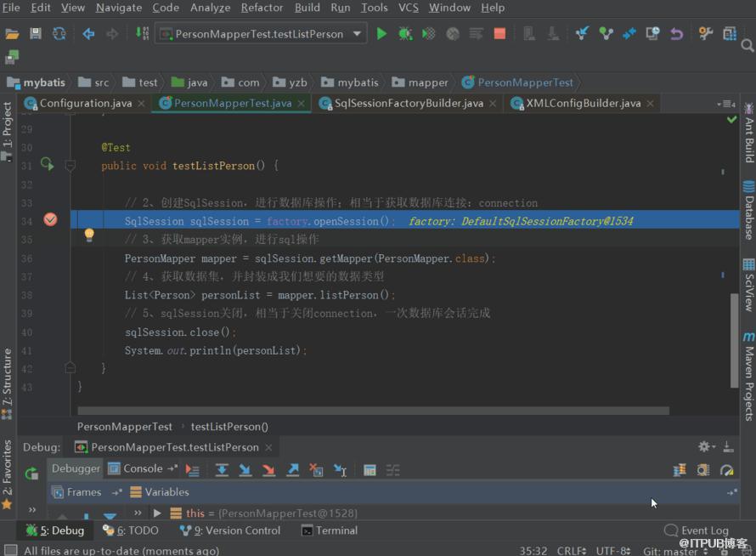Open the 9: Version Control panel

(229, 530)
